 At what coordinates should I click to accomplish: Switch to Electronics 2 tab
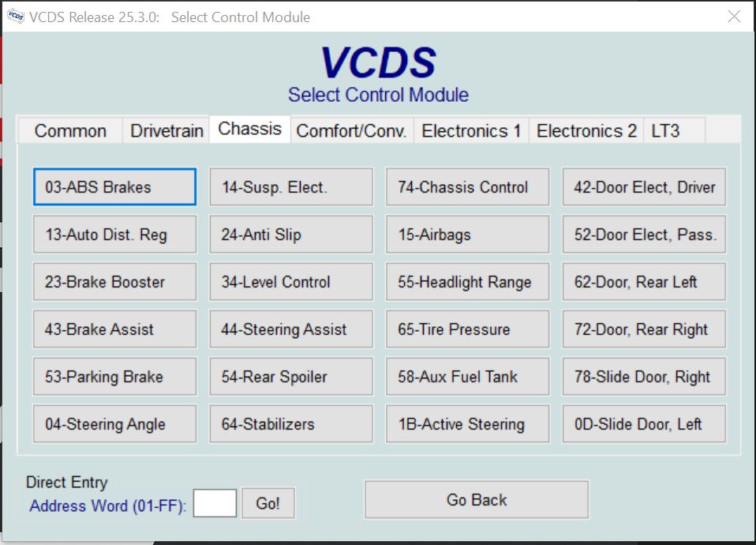pyautogui.click(x=586, y=131)
